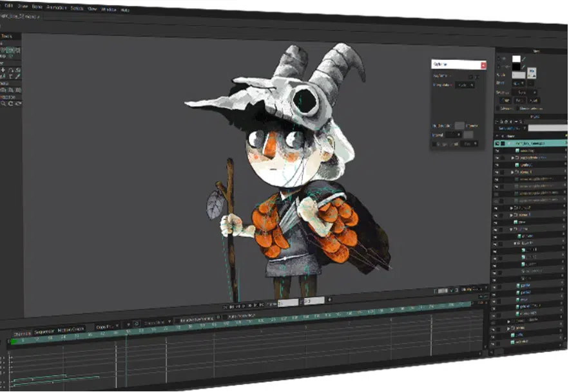Click the black Stroke color swatch
The width and height of the screenshot is (569, 392).
pos(516,67)
